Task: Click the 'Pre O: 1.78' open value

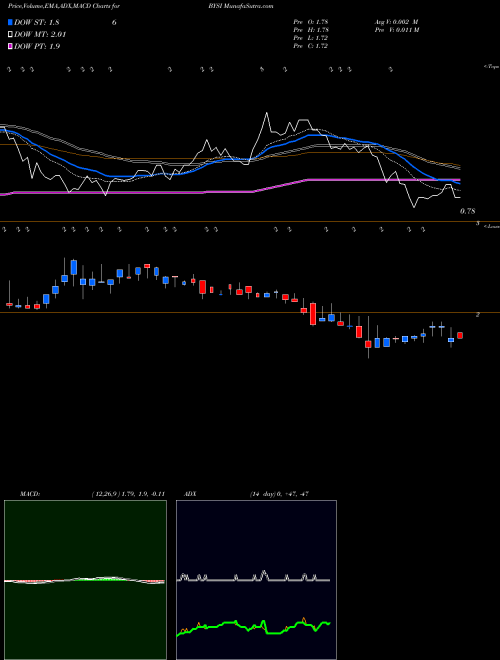Action: [x=311, y=22]
